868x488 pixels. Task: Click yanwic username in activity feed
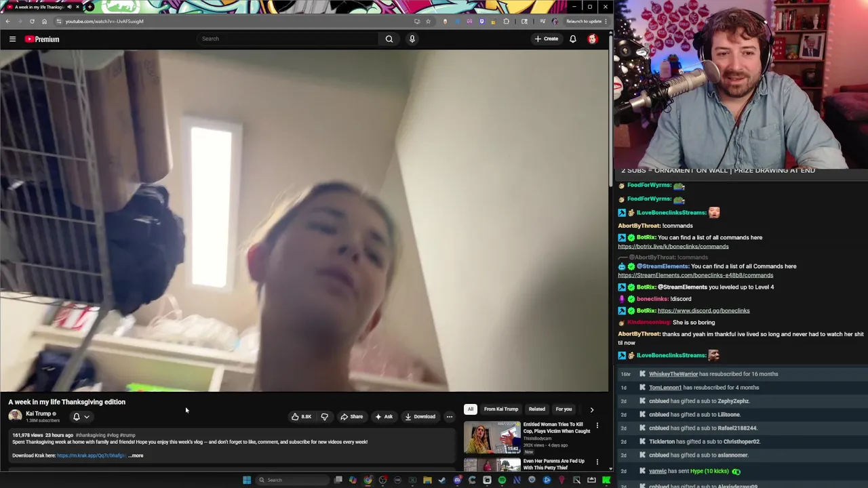658,471
